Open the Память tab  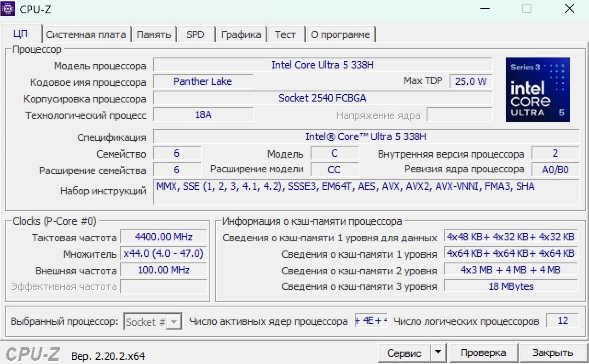[154, 34]
